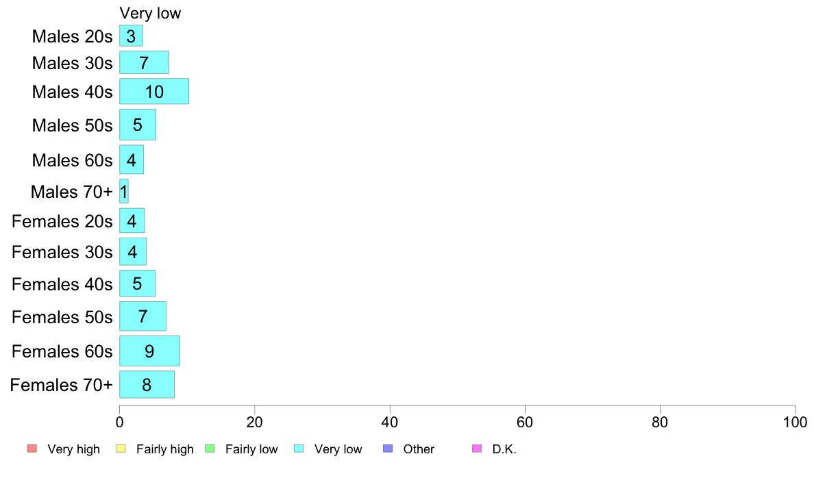The width and height of the screenshot is (814, 504).
Task: Click the Fairly high yellow legend swatch
Action: pyautogui.click(x=121, y=449)
